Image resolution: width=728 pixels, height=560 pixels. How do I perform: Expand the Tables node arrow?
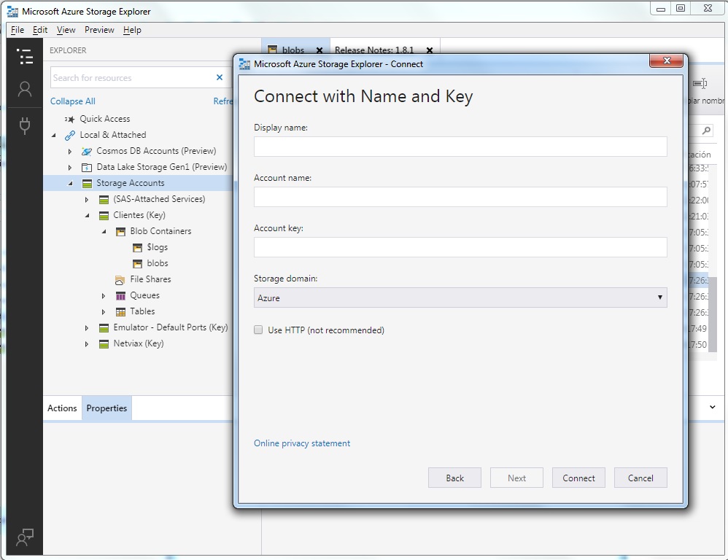click(x=104, y=312)
